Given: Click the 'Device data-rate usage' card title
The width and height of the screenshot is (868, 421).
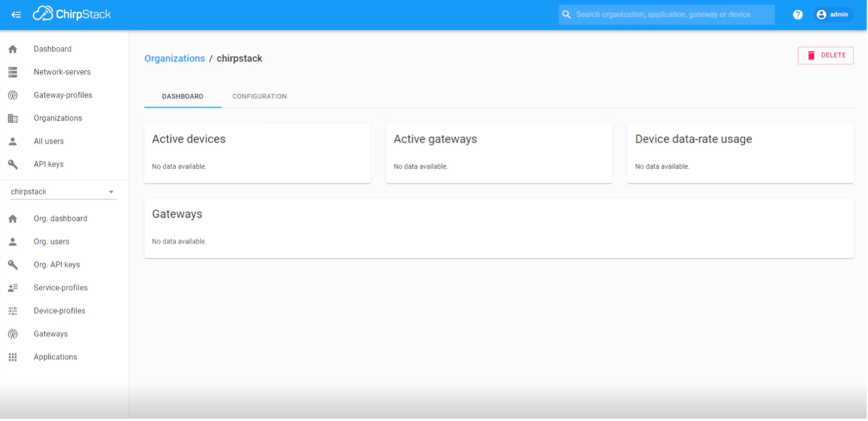Looking at the screenshot, I should click(693, 139).
